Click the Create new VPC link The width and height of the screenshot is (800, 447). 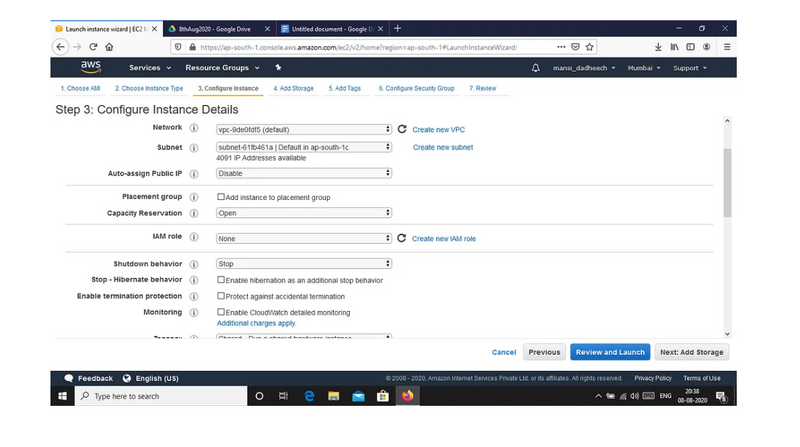[438, 130]
